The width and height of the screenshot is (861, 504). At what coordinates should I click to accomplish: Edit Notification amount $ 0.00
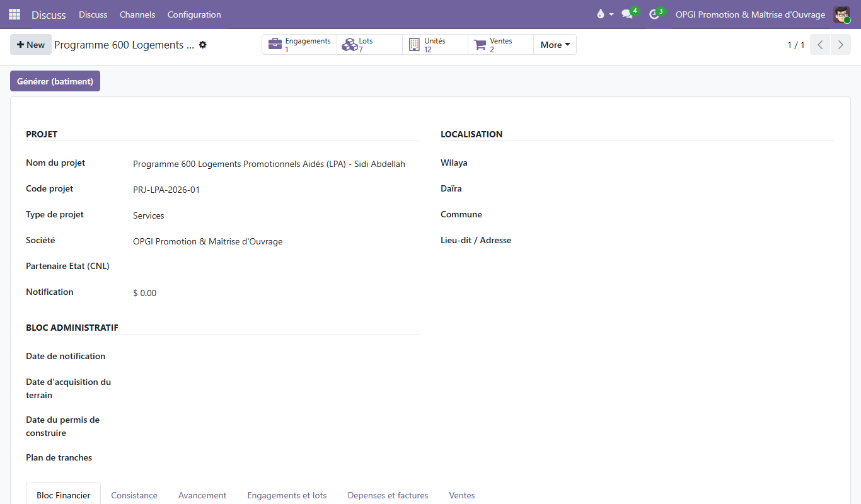point(276,293)
